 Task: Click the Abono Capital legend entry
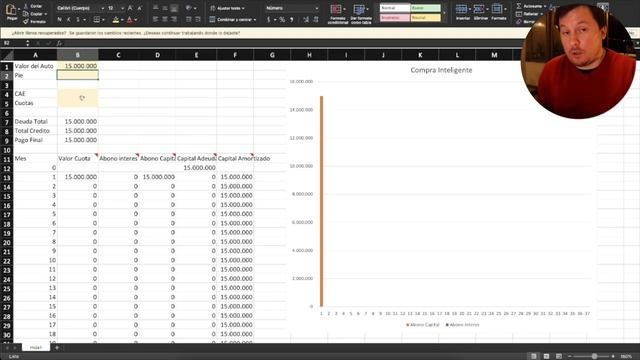pyautogui.click(x=423, y=325)
